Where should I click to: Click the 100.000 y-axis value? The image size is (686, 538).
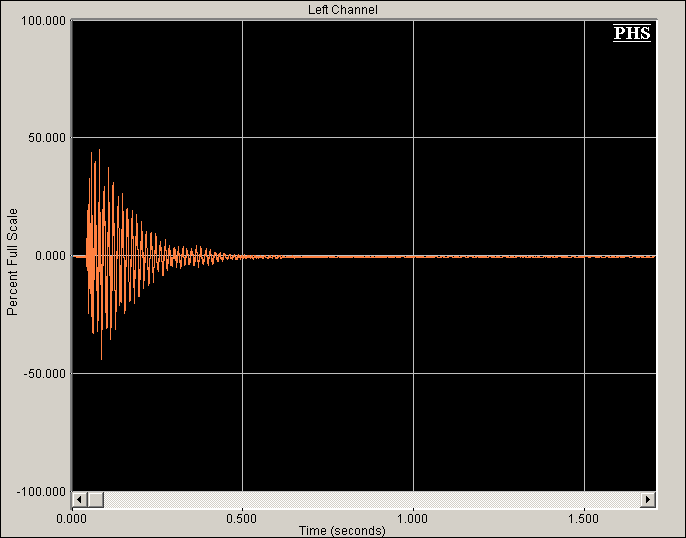[43, 21]
